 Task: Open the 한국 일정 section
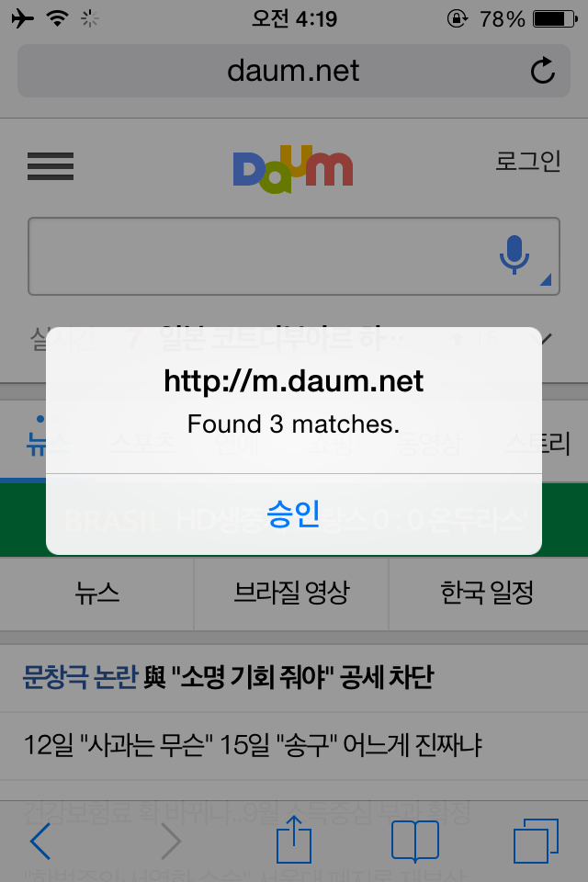487,593
